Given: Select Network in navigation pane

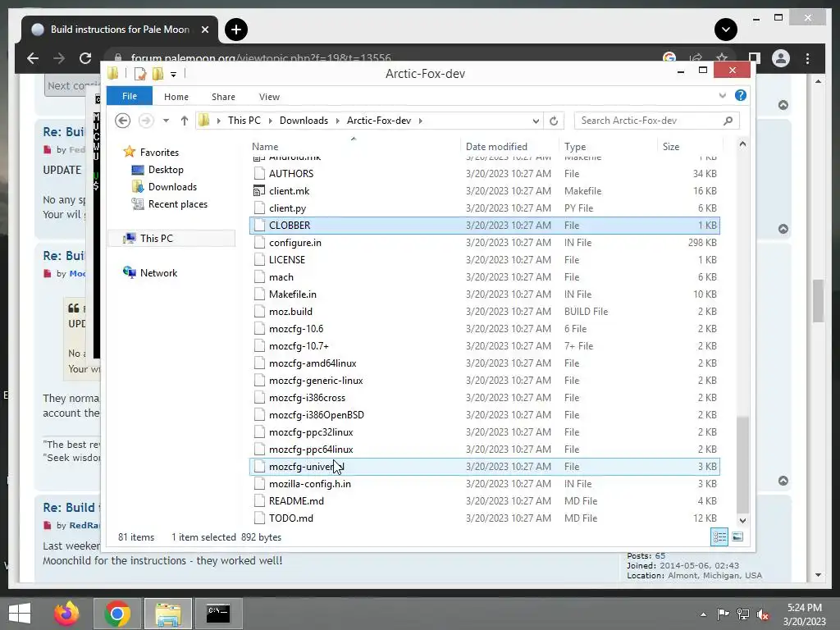Looking at the screenshot, I should (x=158, y=272).
